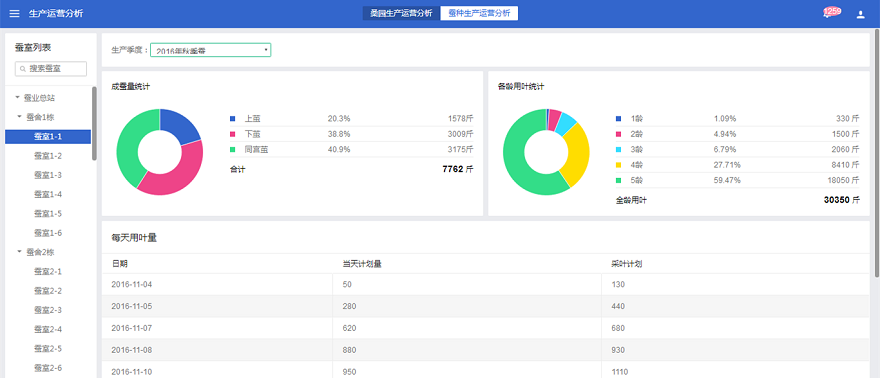Switch to 蚕种生产运营分析 tab
Screen dimensions: 880x378
479,13
